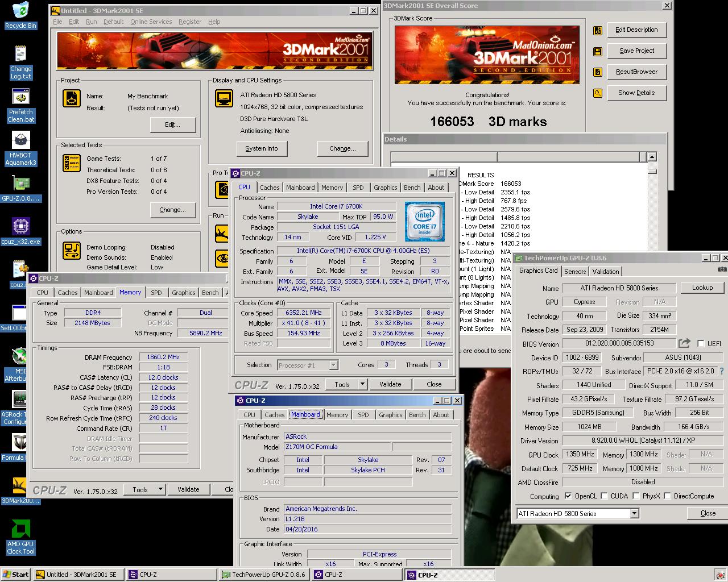
Task: Click the ResultBrowser button
Action: (x=636, y=72)
